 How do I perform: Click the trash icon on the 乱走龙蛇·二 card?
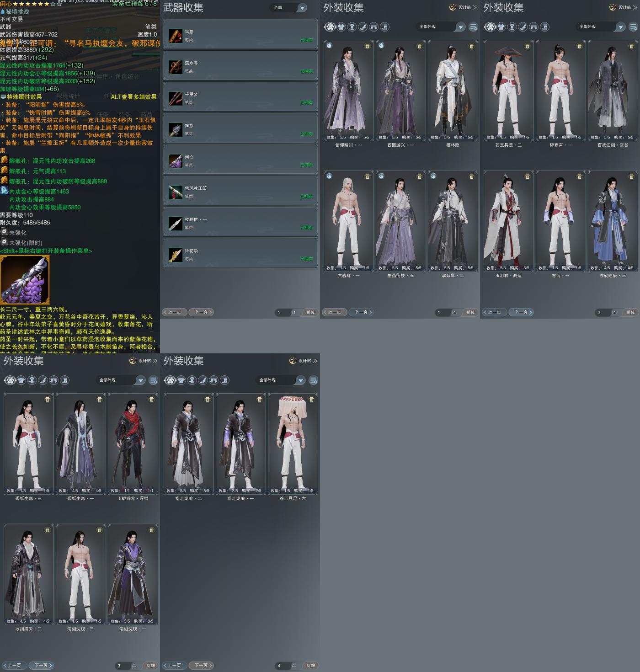(208, 400)
